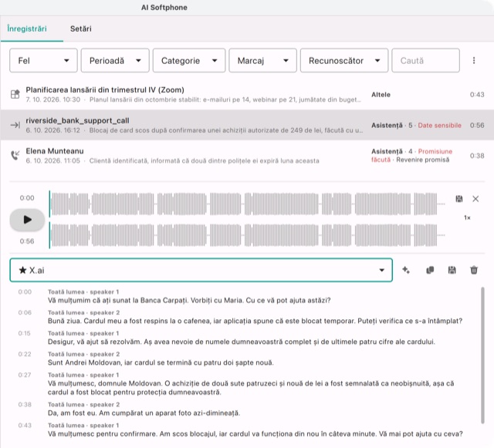The height and width of the screenshot is (448, 494).
Task: Jump to the 0:22 transcript timestamp
Action: tap(25, 354)
